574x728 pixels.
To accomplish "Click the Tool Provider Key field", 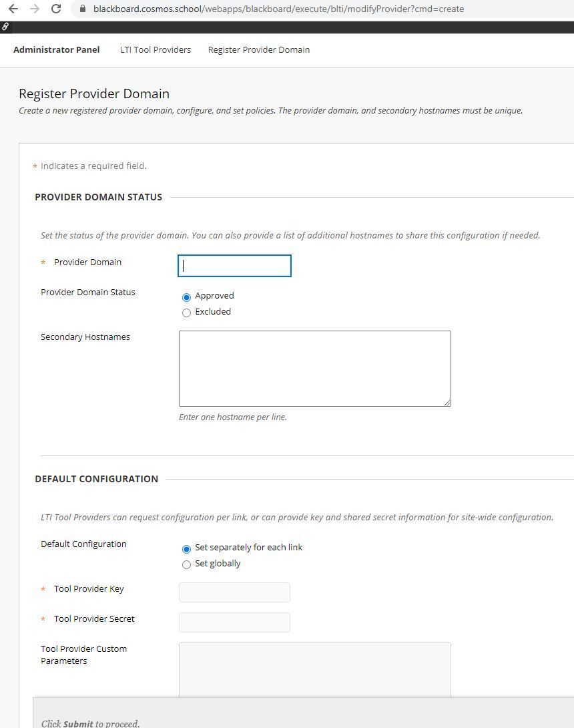I will point(235,592).
